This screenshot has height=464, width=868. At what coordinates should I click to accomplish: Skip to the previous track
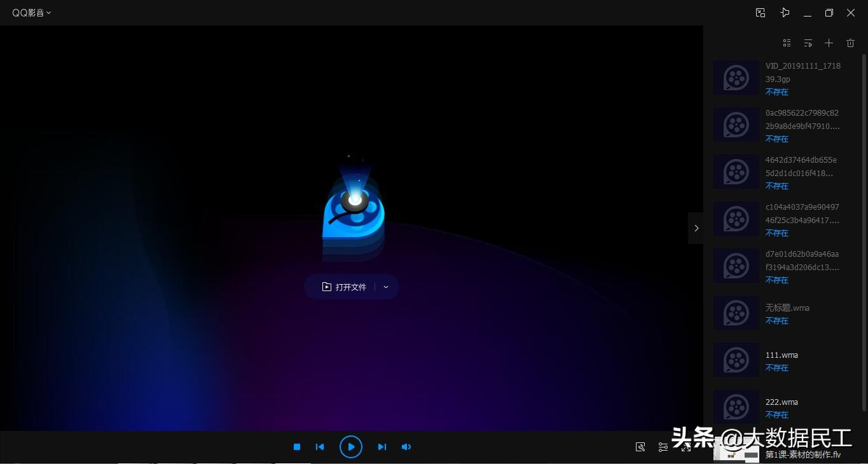[x=320, y=447]
